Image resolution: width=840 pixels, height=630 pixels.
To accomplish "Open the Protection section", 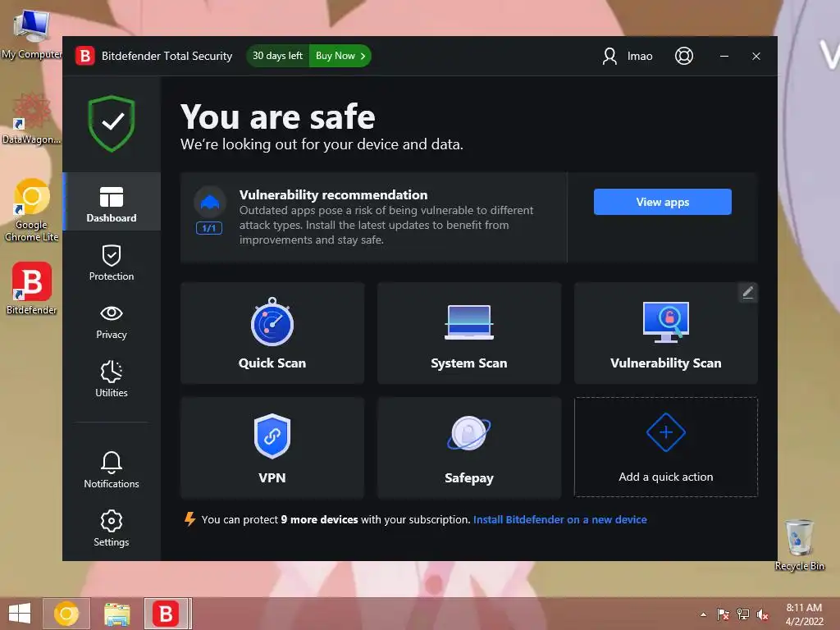I will click(x=112, y=262).
